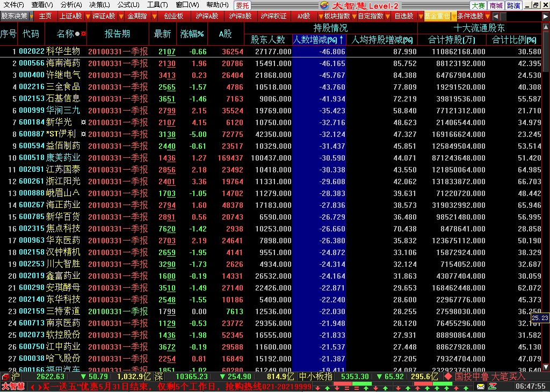
Task: Open the 工具(T) menu
Action: pyautogui.click(x=157, y=5)
